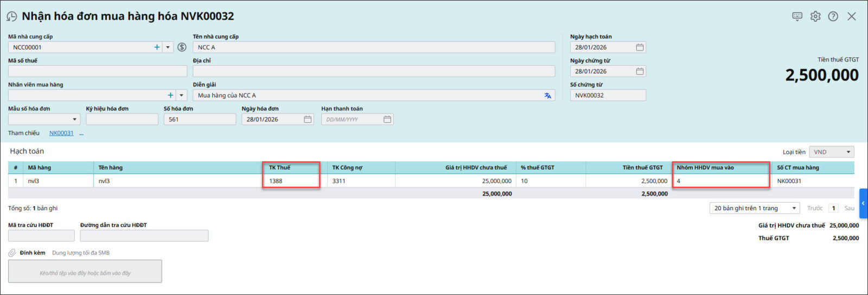Expand Mã nhà cung cấp dropdown
868x295 pixels.
[x=168, y=47]
